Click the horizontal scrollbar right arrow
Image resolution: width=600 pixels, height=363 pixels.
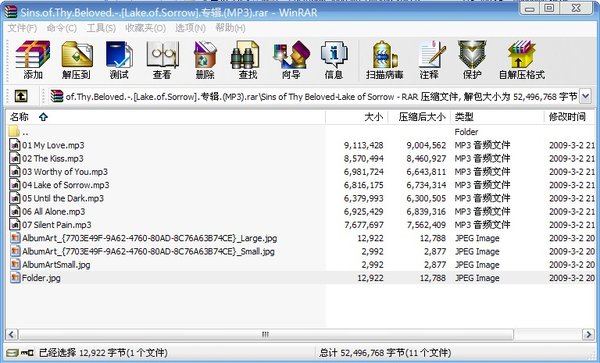pyautogui.click(x=588, y=334)
